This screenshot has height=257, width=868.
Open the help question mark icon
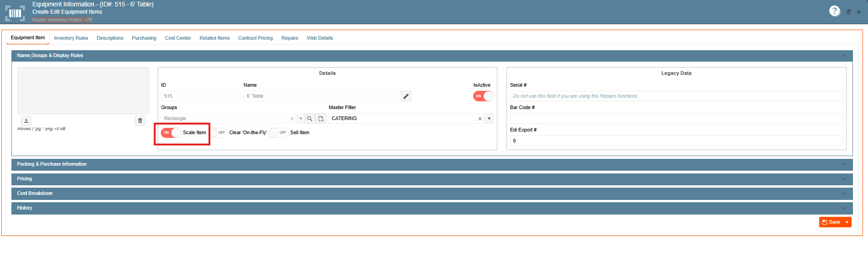(x=834, y=11)
